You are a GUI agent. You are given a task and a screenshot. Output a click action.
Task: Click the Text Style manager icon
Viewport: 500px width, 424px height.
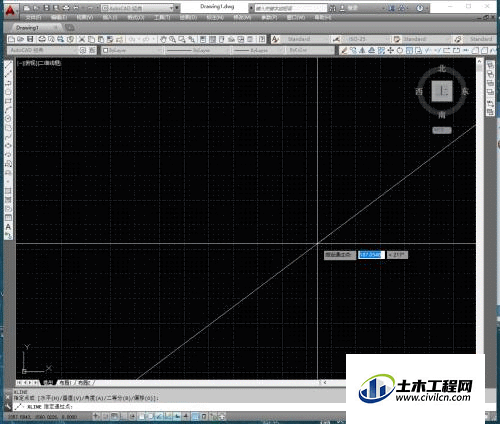point(275,39)
